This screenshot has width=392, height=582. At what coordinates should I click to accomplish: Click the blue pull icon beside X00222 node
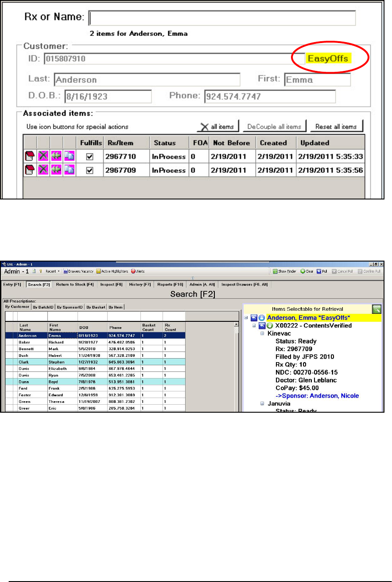coord(262,325)
